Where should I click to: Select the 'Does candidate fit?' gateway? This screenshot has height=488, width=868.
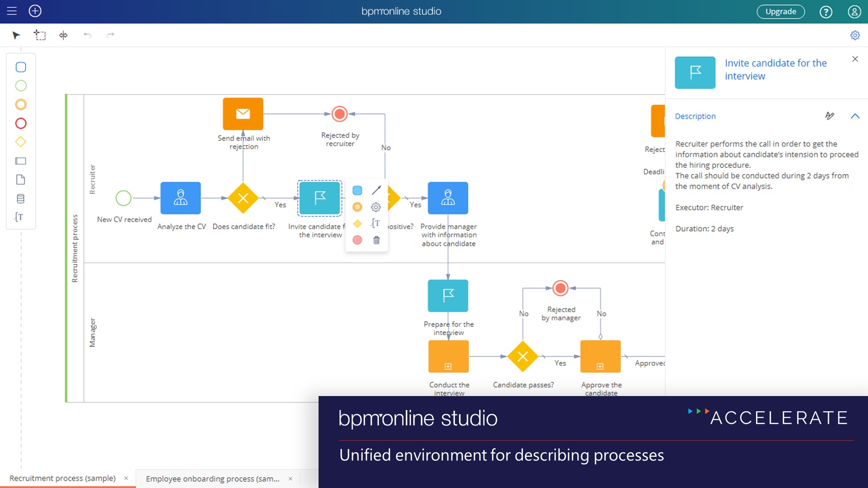pos(243,198)
